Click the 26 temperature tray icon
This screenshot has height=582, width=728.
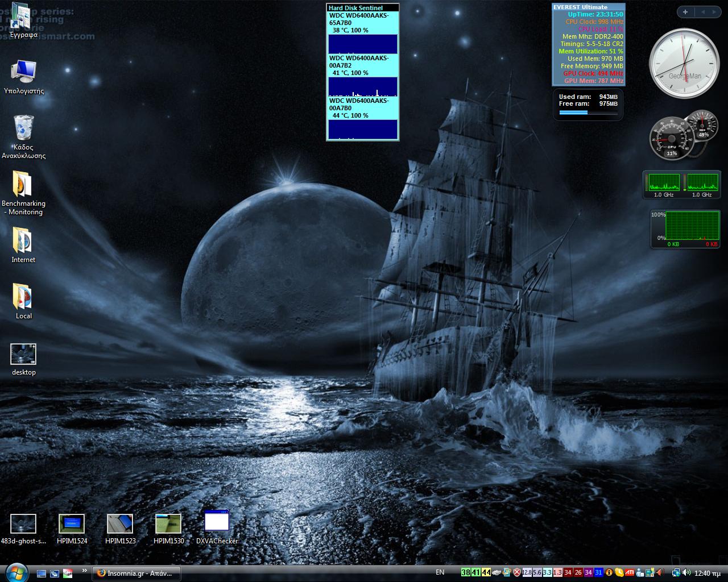pyautogui.click(x=578, y=572)
